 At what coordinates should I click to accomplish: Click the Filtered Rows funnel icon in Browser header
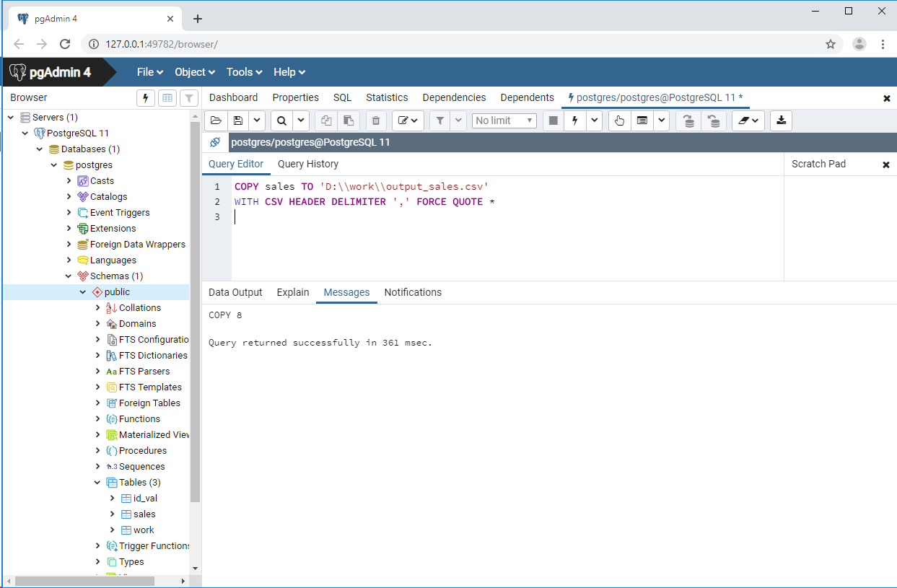point(188,98)
